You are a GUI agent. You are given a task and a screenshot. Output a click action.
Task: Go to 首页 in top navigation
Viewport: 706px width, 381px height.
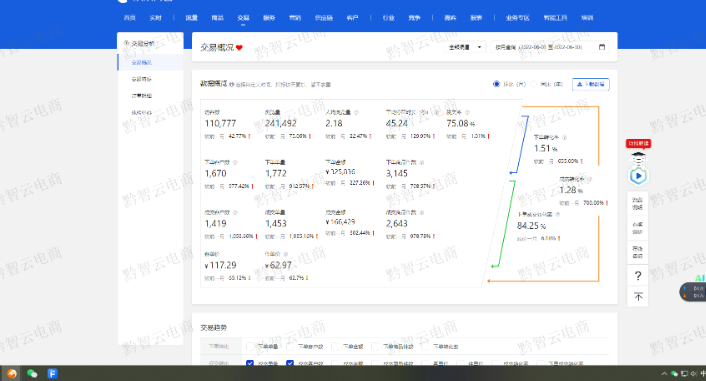pos(130,18)
